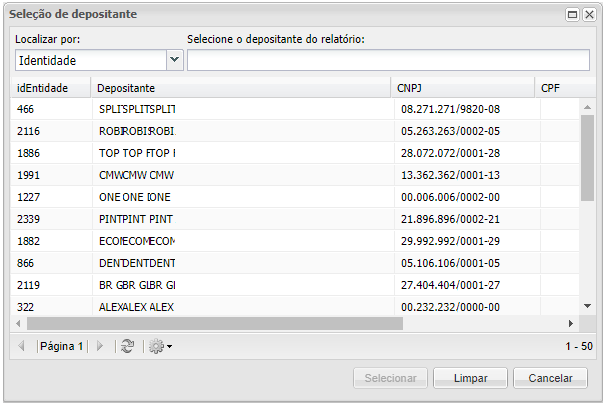The height and width of the screenshot is (408, 605).
Task: Go to previous page arrow
Action: (22, 346)
